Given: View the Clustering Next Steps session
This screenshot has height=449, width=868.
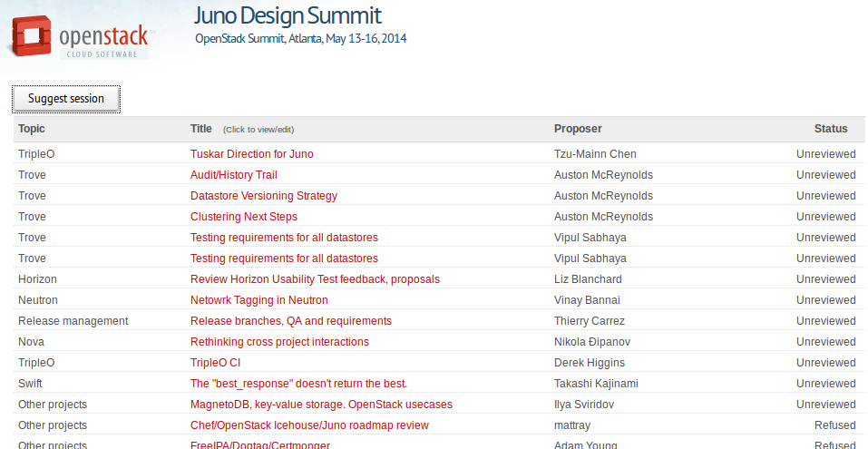Looking at the screenshot, I should 243,217.
